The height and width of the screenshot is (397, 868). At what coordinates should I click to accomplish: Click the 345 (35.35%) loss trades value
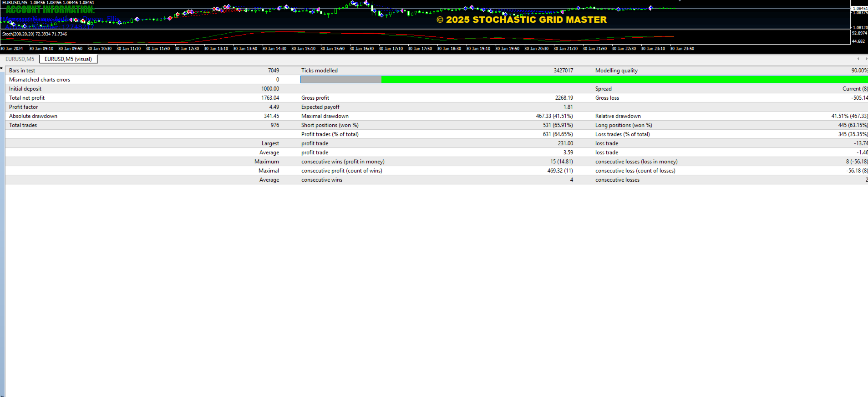[x=853, y=134]
